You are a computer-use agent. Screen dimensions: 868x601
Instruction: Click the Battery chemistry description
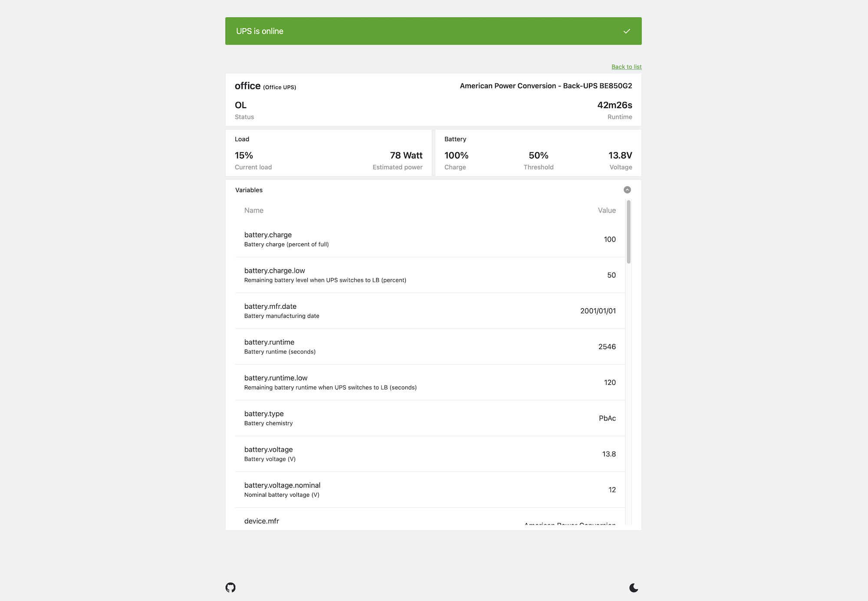click(268, 423)
